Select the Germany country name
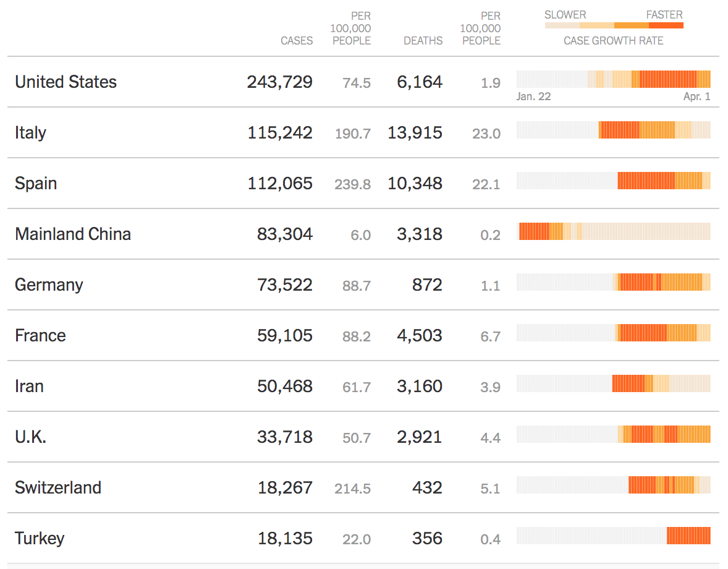Image resolution: width=728 pixels, height=569 pixels. point(49,284)
